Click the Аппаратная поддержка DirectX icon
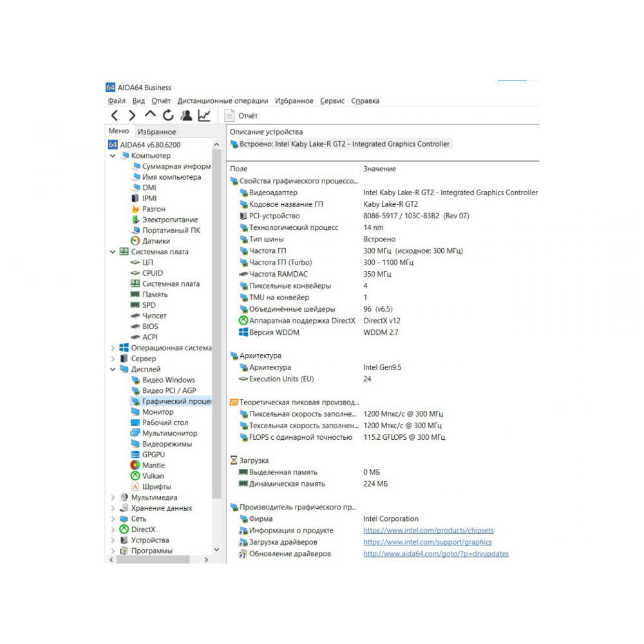The image size is (644, 644). [x=243, y=320]
